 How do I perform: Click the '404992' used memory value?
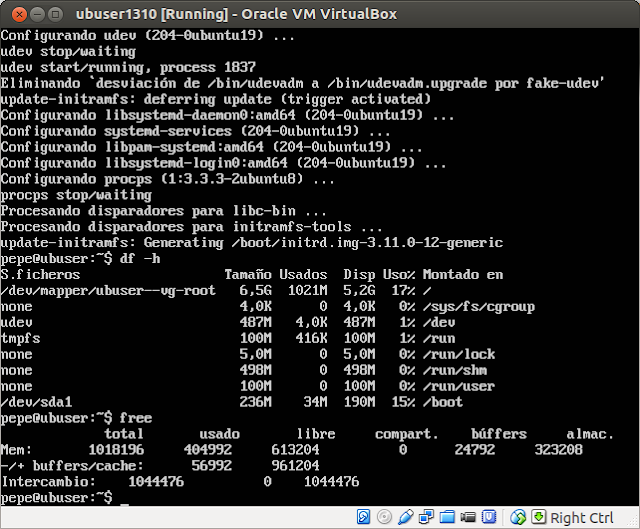click(208, 450)
